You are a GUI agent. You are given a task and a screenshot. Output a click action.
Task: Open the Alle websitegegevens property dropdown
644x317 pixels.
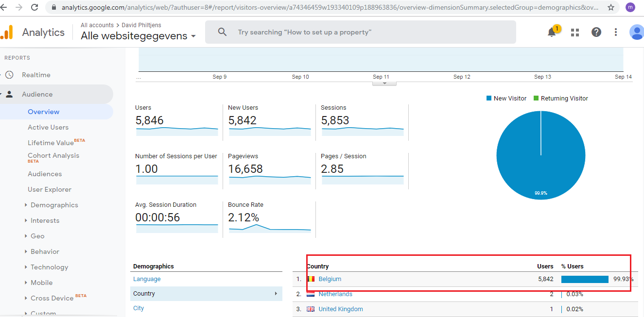tap(138, 36)
